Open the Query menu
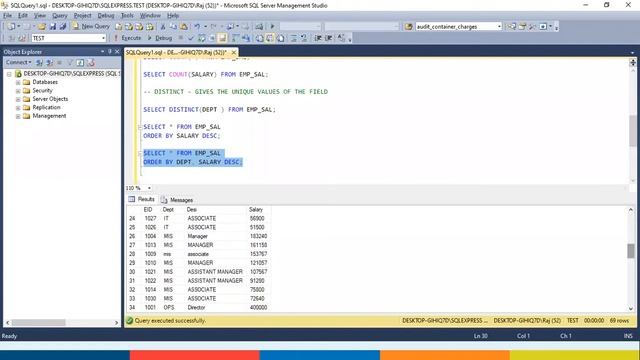640x360 pixels. pos(60,16)
